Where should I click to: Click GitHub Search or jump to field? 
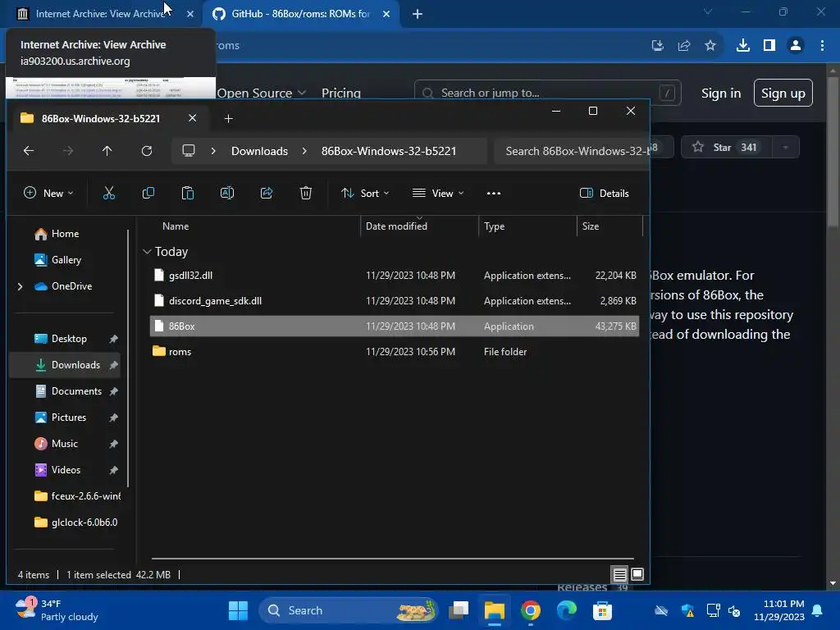pos(547,94)
